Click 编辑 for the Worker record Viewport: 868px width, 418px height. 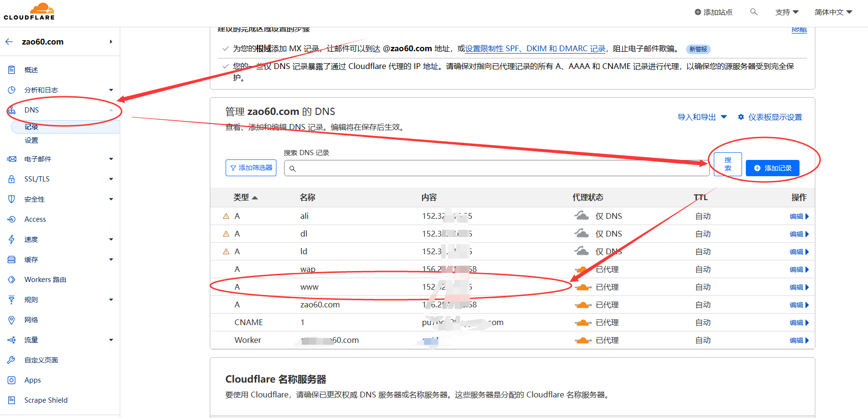point(799,340)
